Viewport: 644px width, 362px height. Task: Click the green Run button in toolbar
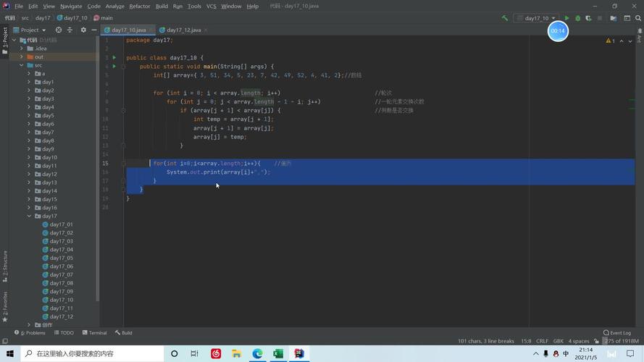pos(567,18)
